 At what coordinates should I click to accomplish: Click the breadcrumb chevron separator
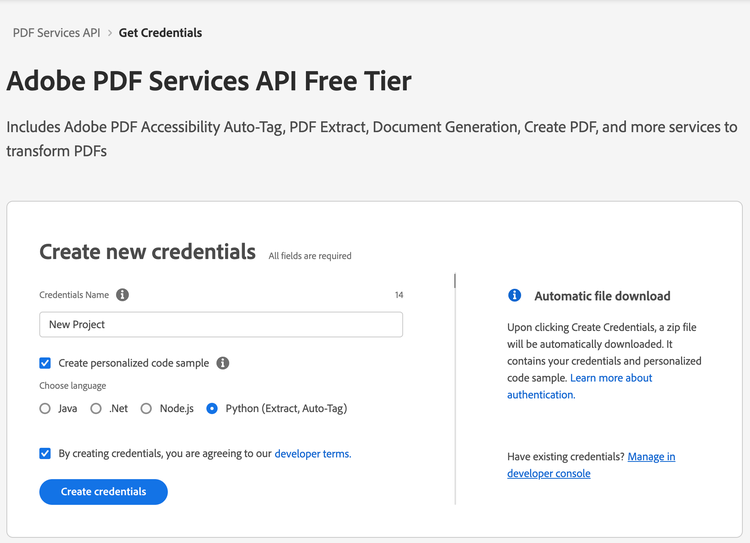click(110, 33)
